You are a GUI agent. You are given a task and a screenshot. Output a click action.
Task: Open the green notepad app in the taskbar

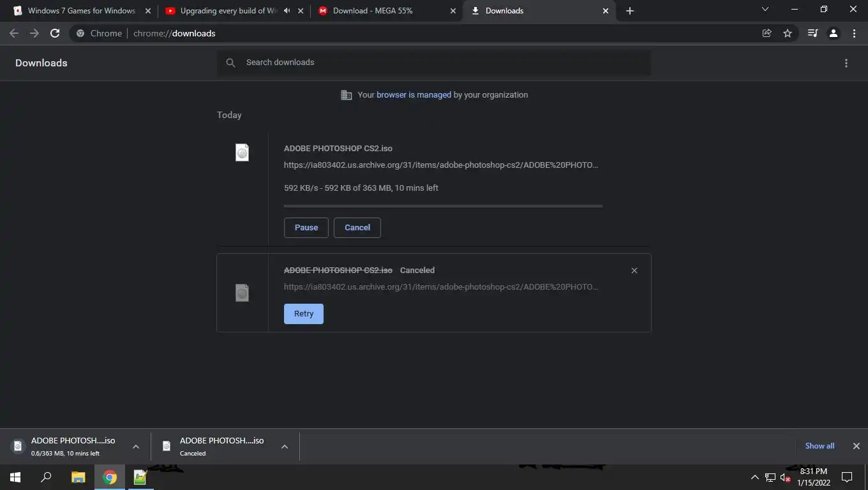pos(140,477)
